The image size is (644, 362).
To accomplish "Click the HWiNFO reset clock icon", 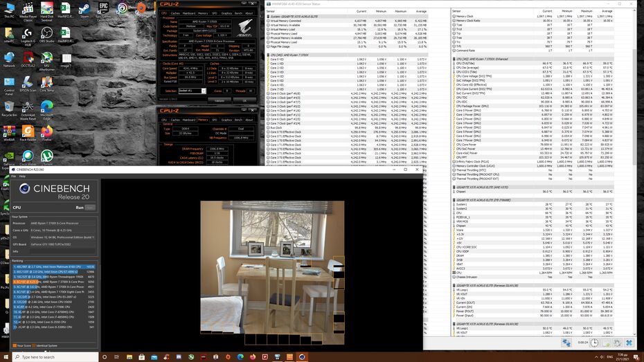I will (x=595, y=342).
